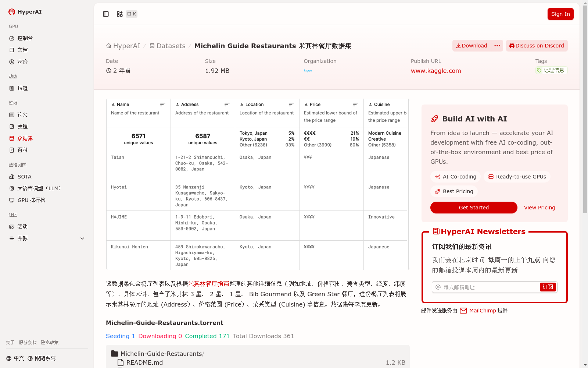This screenshot has height=368, width=588.
Task: Click the Sign In button
Action: [560, 14]
